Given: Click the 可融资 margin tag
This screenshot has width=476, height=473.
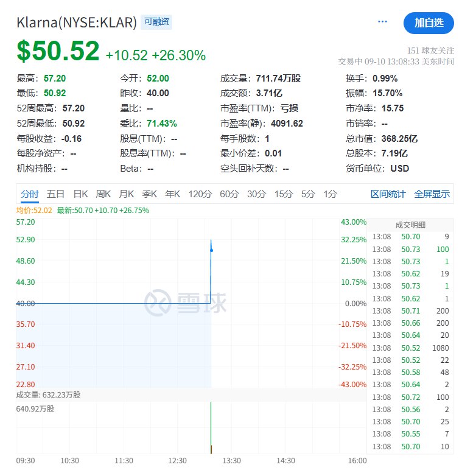Looking at the screenshot, I should (x=156, y=22).
